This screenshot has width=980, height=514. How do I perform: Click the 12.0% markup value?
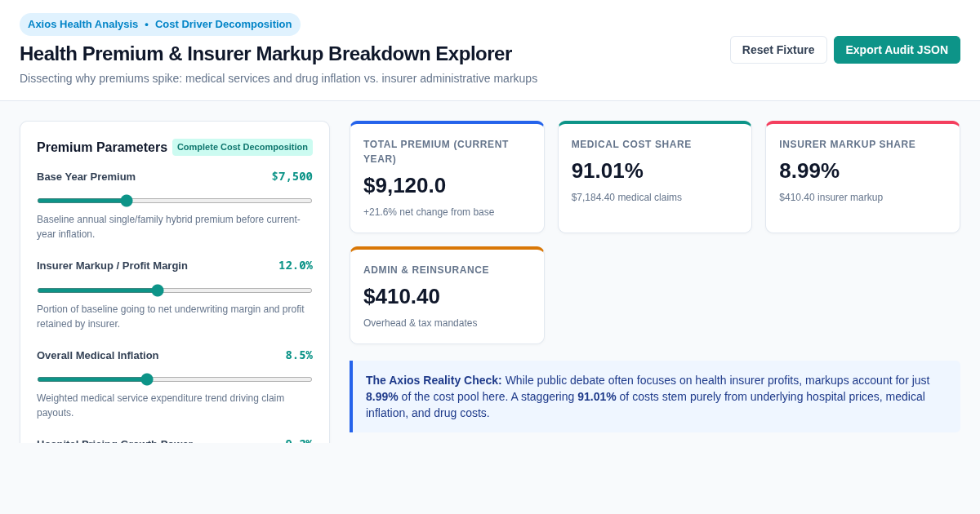pos(296,265)
